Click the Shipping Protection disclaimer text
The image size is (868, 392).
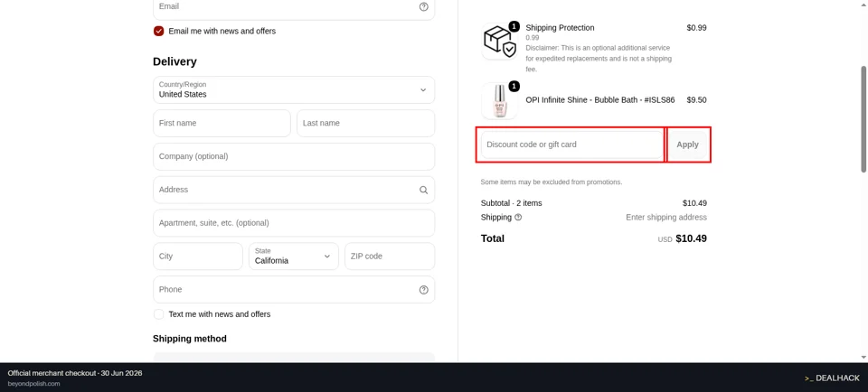pyautogui.click(x=599, y=59)
